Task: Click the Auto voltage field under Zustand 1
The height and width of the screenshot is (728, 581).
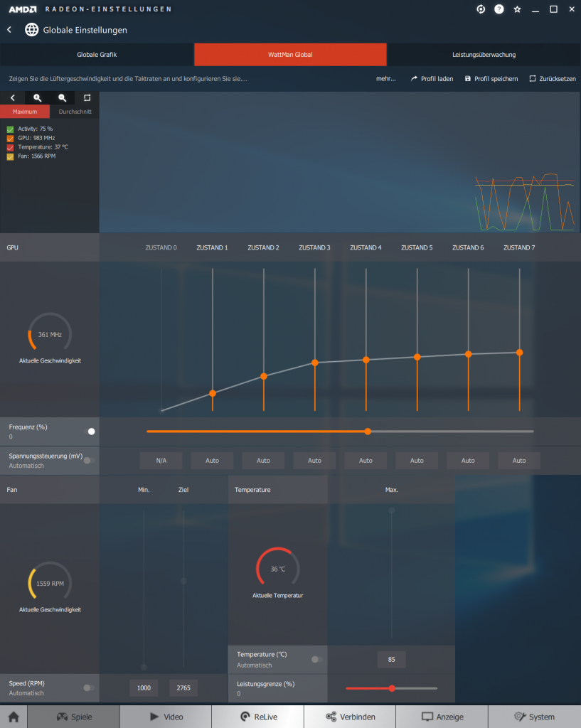Action: point(212,461)
